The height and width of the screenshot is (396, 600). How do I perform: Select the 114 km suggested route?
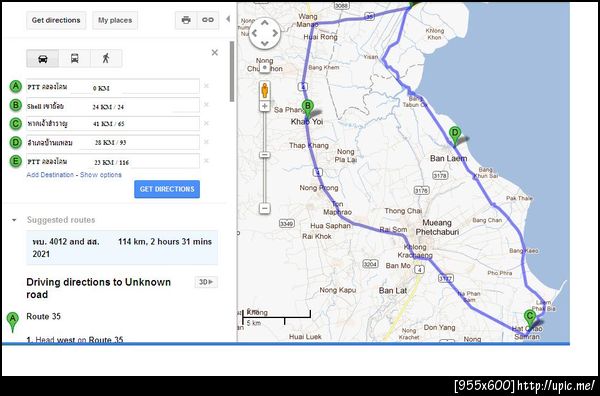pos(122,248)
